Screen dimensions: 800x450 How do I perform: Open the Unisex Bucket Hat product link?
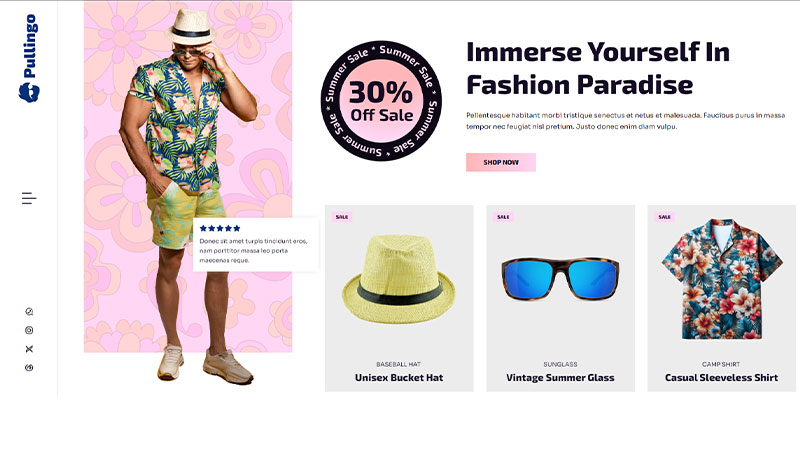tap(399, 378)
